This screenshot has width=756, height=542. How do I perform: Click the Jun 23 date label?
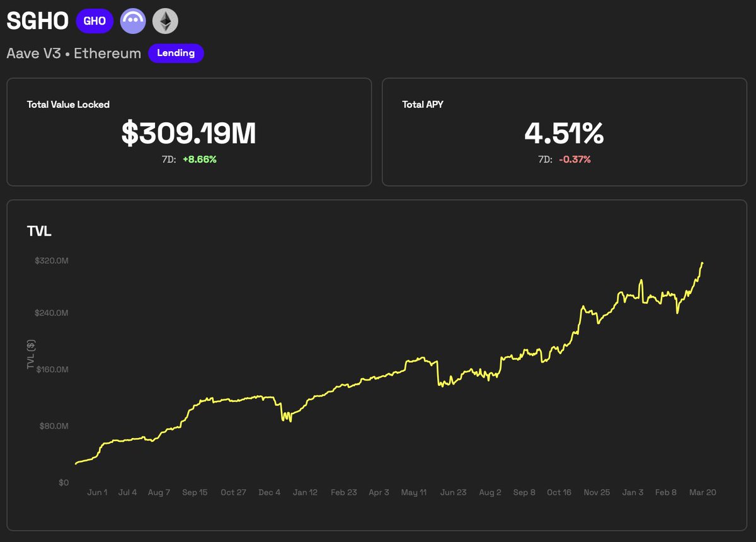coord(454,492)
